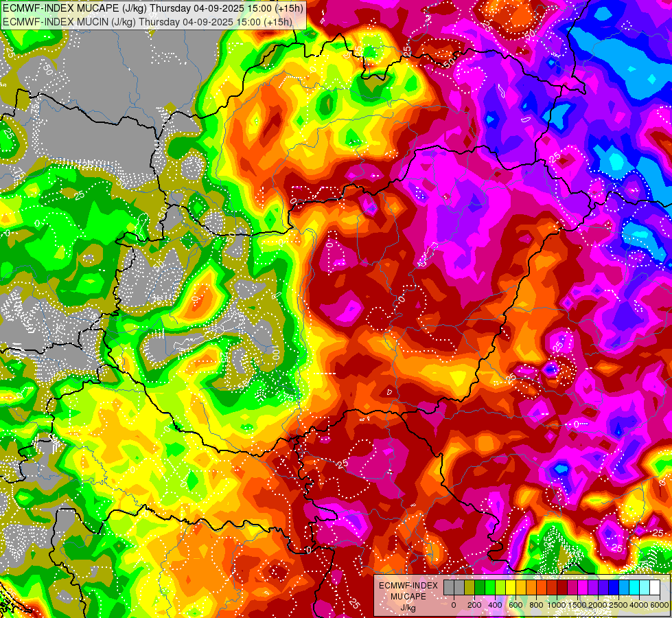Pick the bright green legend swatch

pos(490,587)
